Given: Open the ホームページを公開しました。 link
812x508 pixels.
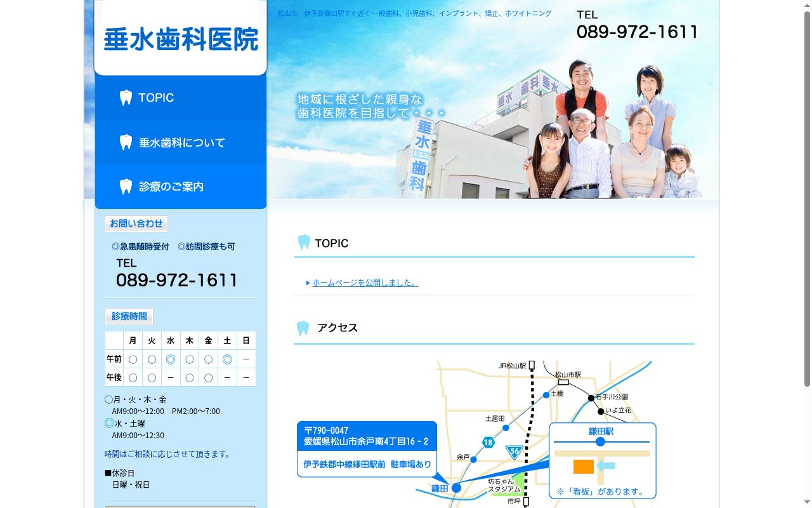Looking at the screenshot, I should (365, 283).
